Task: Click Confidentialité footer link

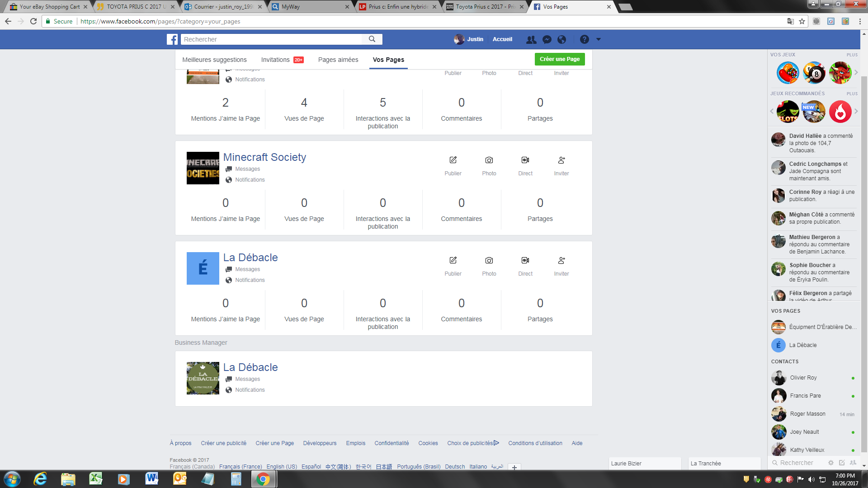Action: [x=392, y=443]
